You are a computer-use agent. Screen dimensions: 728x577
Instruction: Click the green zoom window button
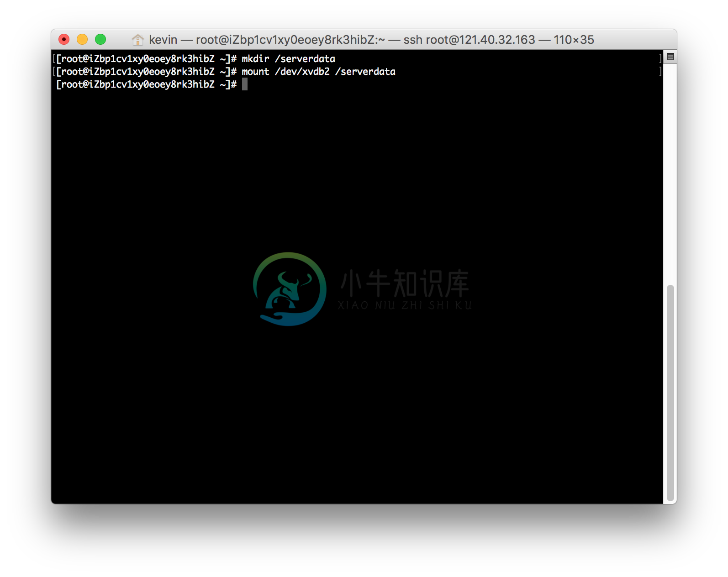coord(100,40)
